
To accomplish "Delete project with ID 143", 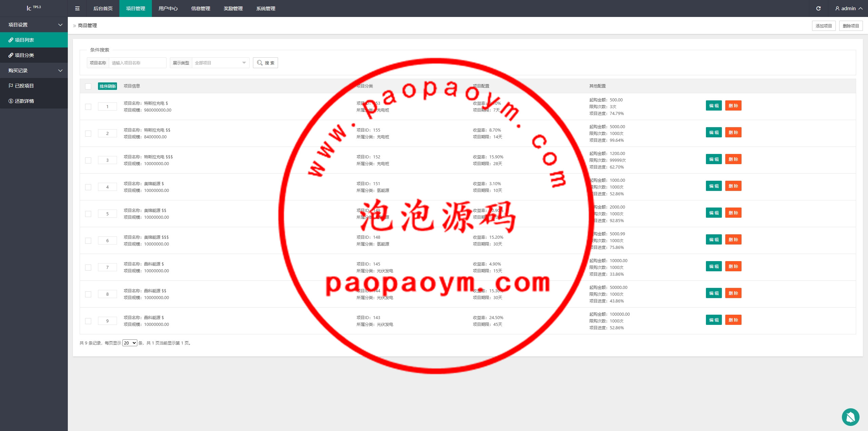I will coord(733,320).
